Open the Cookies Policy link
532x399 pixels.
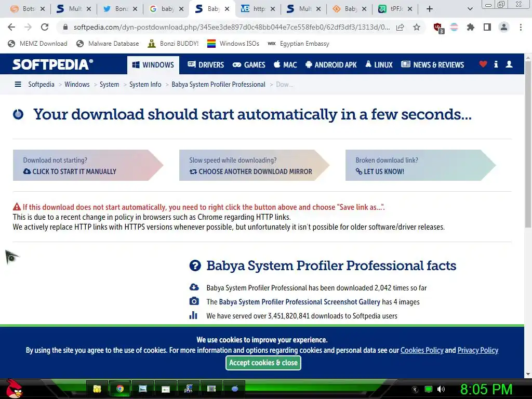[422, 350]
